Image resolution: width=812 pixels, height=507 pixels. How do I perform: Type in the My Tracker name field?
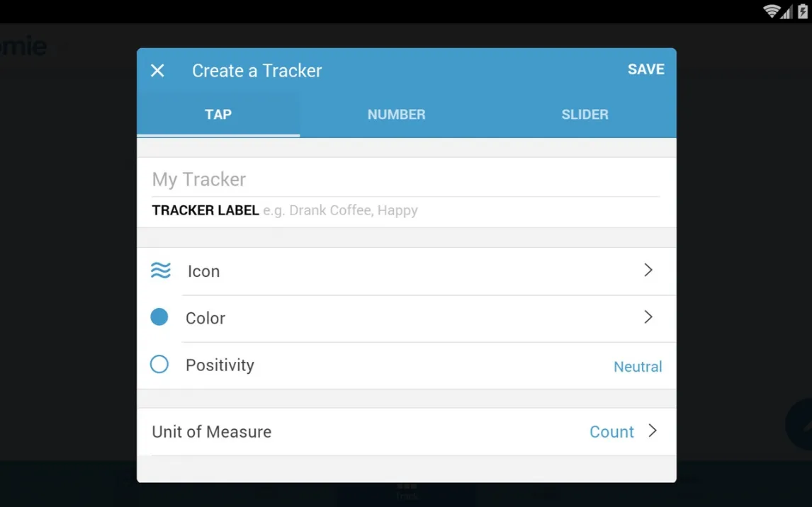[405, 179]
